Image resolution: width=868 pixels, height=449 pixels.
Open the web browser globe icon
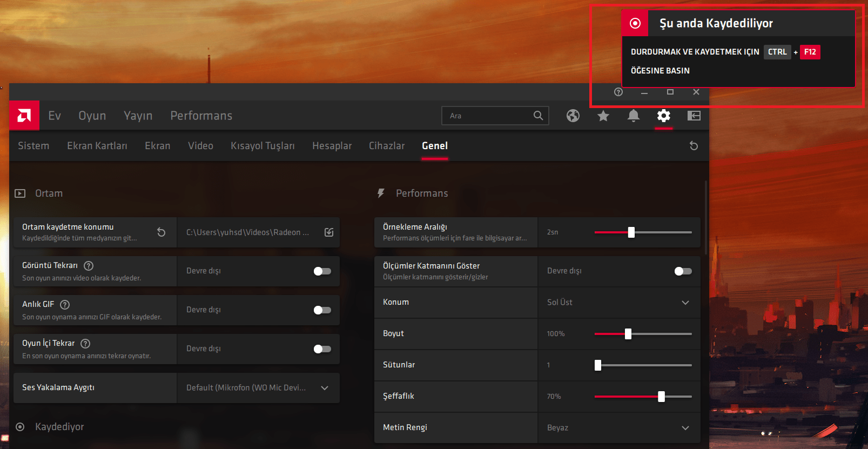click(573, 116)
